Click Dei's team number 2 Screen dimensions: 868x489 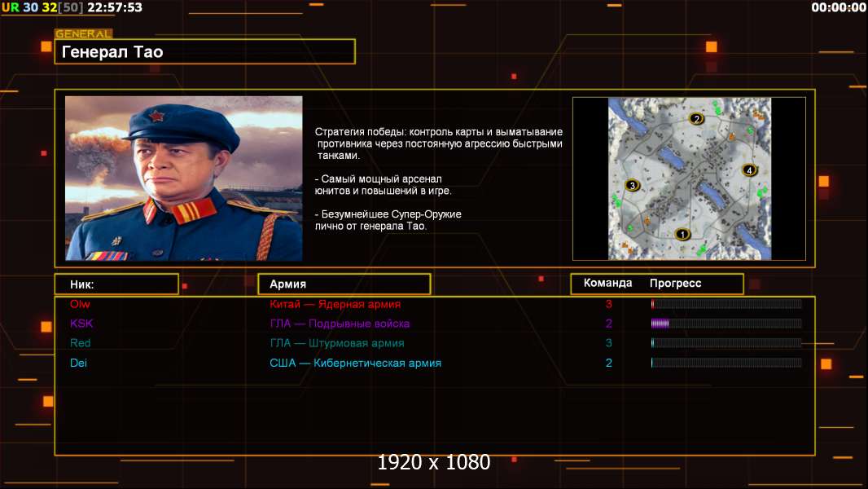pos(609,363)
